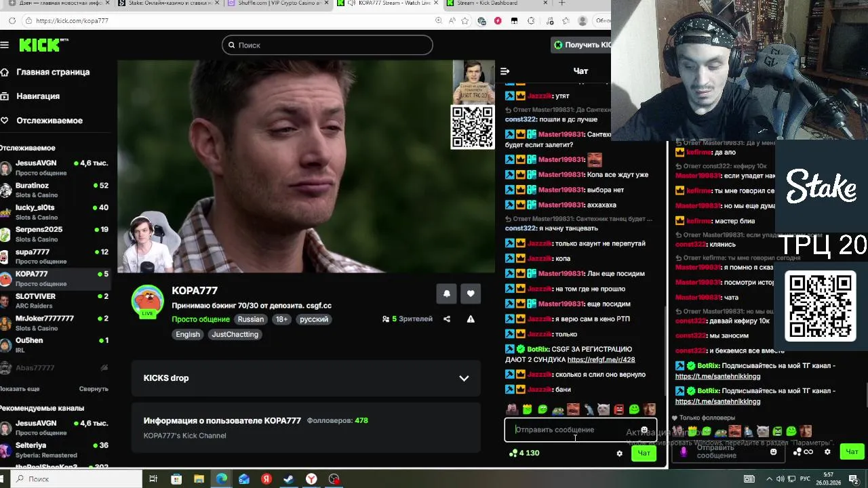Viewport: 868px width, 488px height.
Task: Open Buratinoz channel in followed list
Action: pos(54,190)
